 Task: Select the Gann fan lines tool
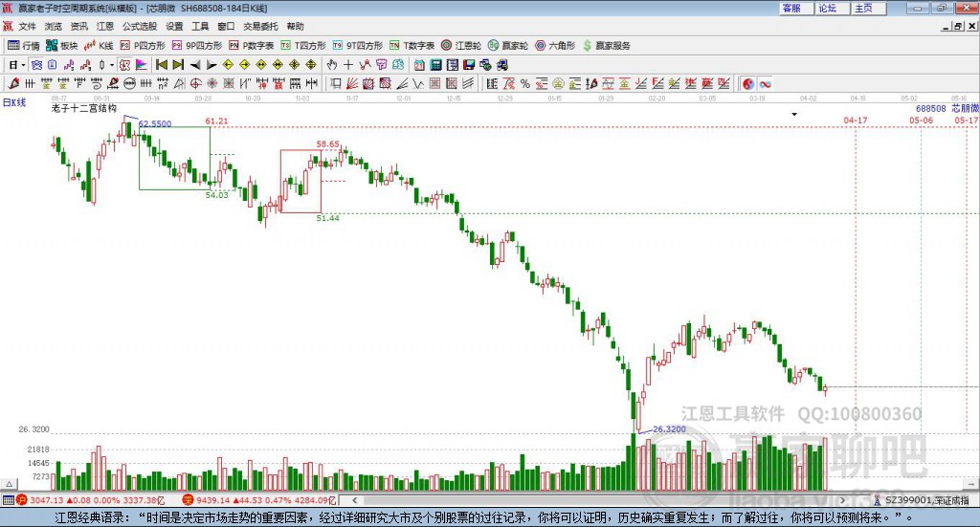click(x=352, y=83)
